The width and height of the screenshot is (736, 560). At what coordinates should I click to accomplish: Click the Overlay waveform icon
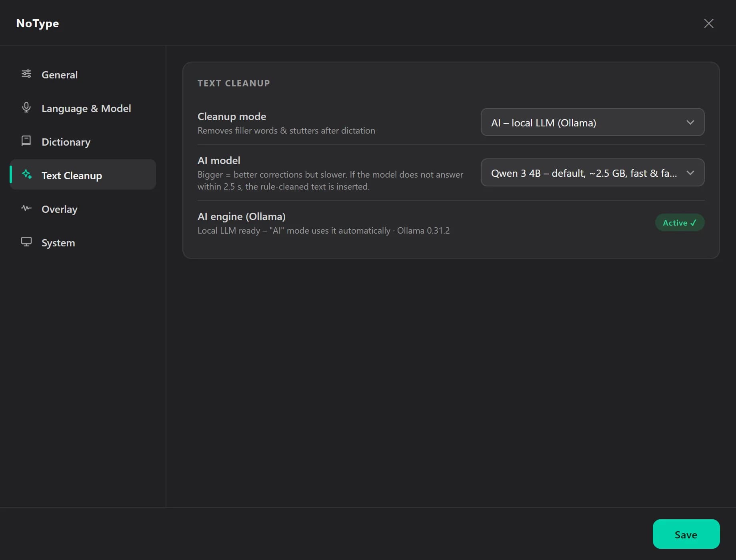(x=26, y=208)
